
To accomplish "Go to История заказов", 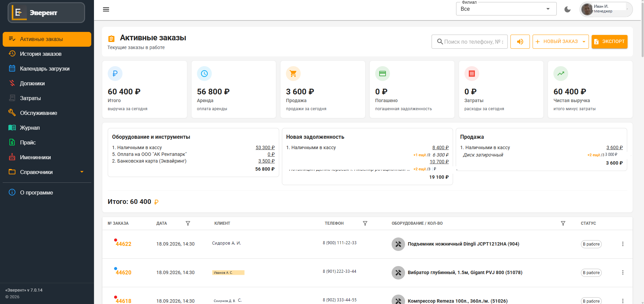I will pos(47,54).
